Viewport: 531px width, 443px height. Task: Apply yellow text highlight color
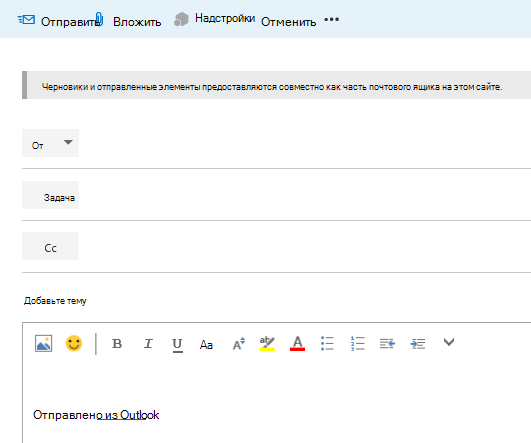pyautogui.click(x=267, y=343)
